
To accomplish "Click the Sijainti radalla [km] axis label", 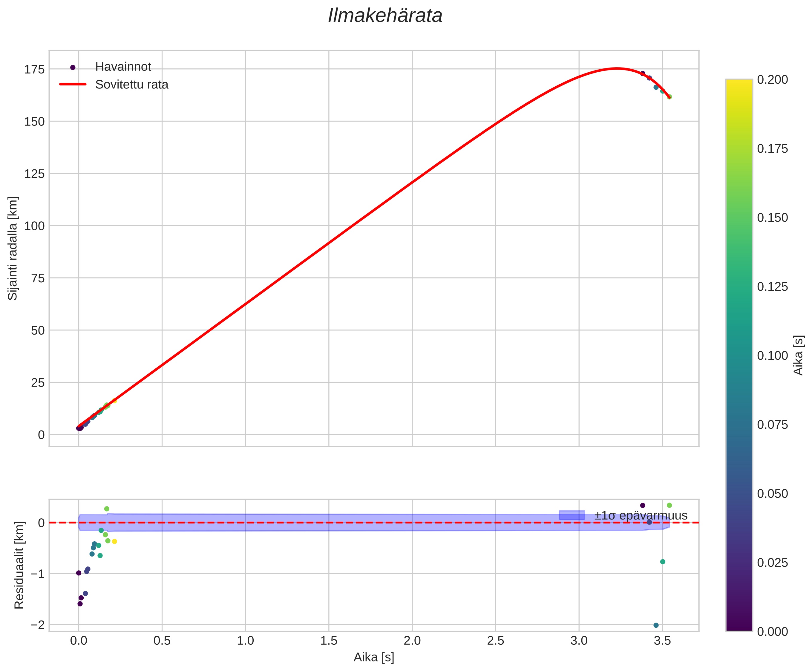I will point(13,248).
